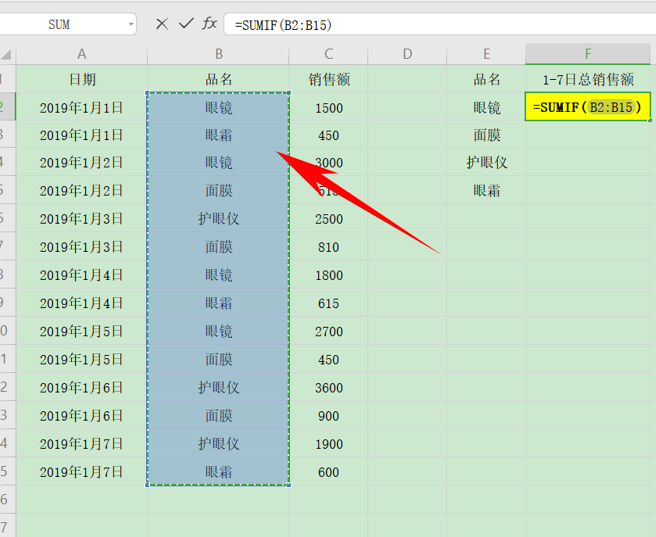This screenshot has width=656, height=537.
Task: Click the Name Box showing SUM
Action: [x=59, y=25]
